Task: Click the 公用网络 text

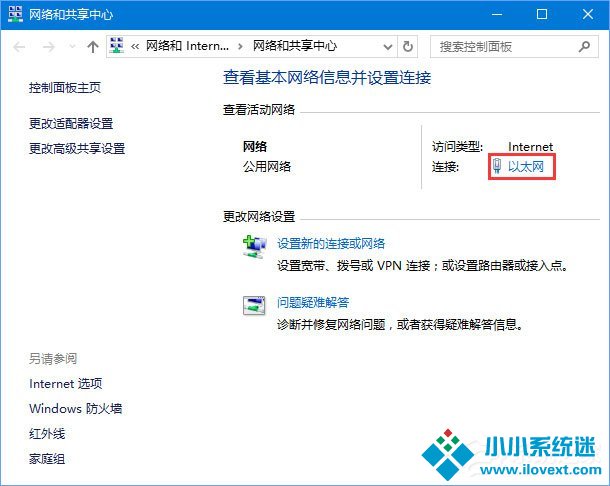Action: point(267,167)
